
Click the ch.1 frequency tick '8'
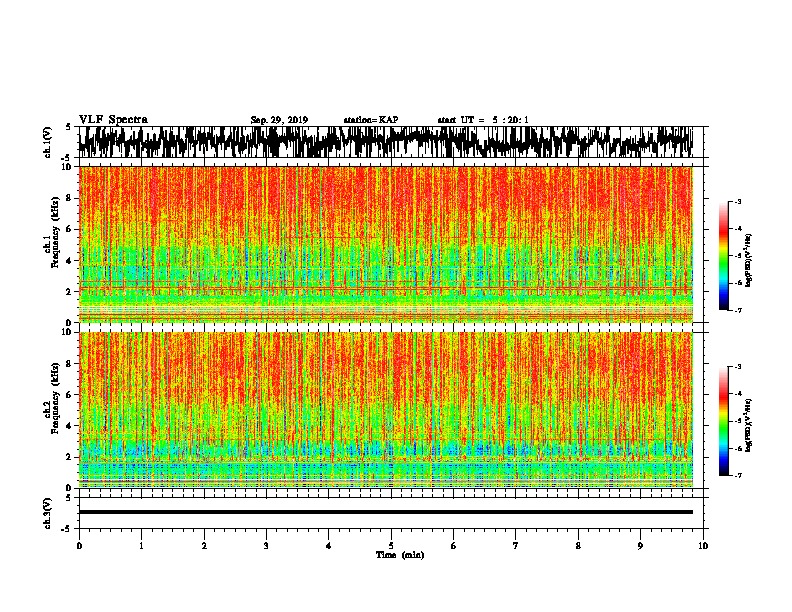[71, 198]
